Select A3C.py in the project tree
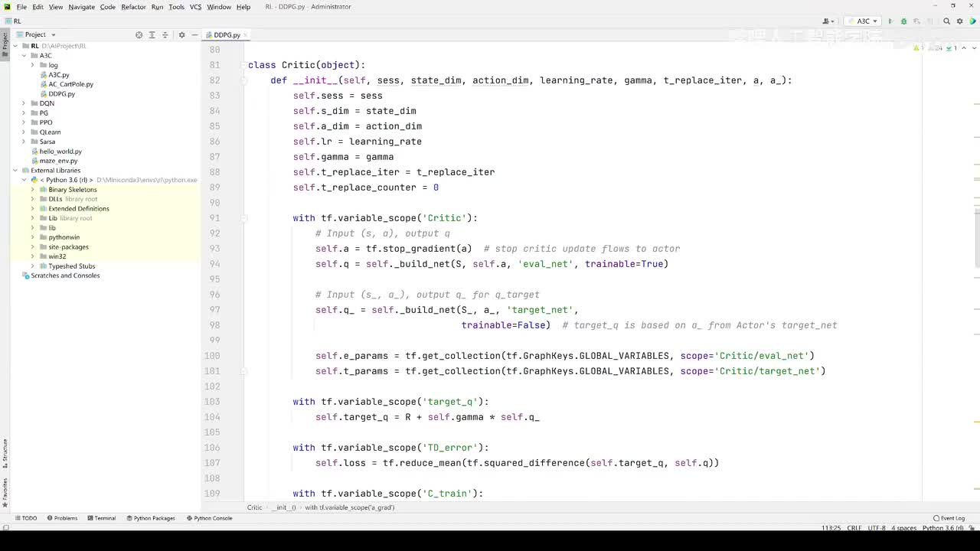Viewport: 980px width, 551px height. (x=59, y=75)
